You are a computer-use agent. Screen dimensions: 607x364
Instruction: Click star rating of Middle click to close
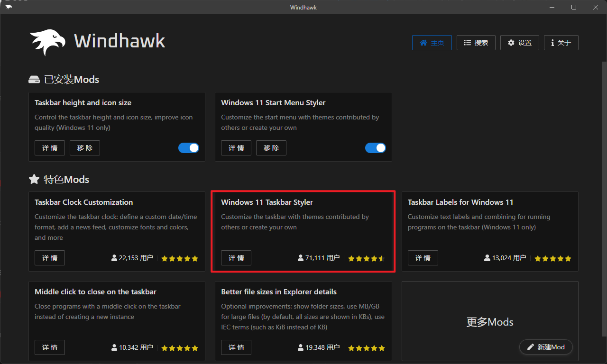(180, 348)
